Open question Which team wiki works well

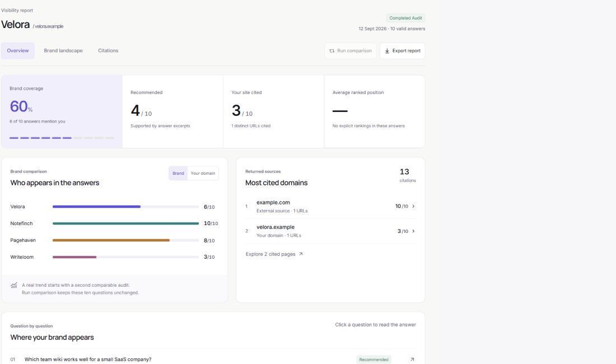tap(87, 360)
